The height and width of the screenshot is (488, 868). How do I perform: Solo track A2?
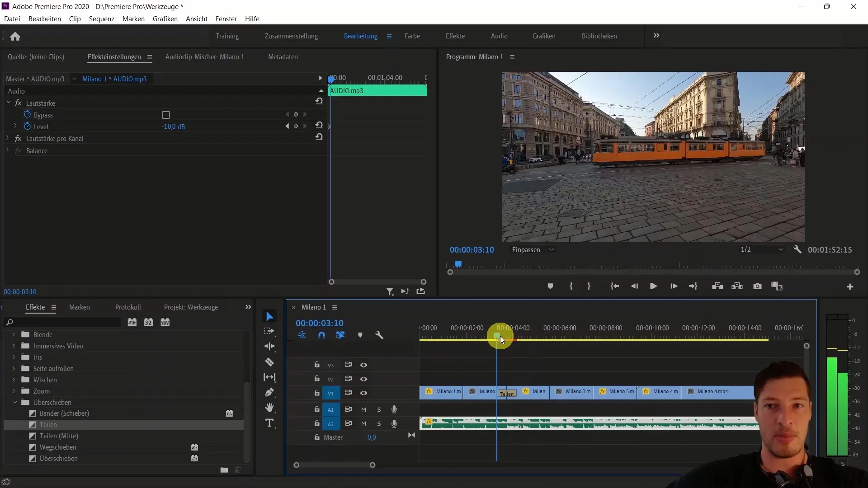(x=379, y=424)
